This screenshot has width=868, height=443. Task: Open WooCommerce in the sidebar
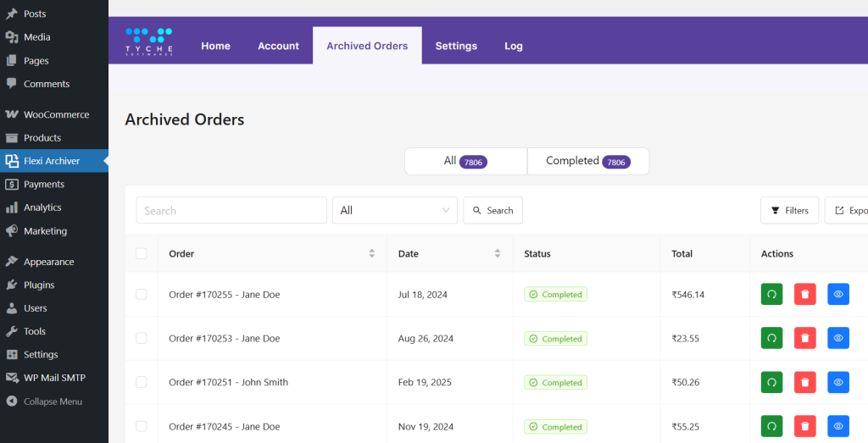[x=56, y=114]
